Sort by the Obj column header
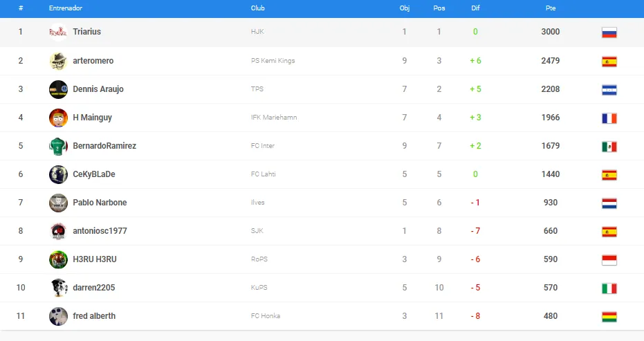This screenshot has width=644, height=341. [x=405, y=8]
